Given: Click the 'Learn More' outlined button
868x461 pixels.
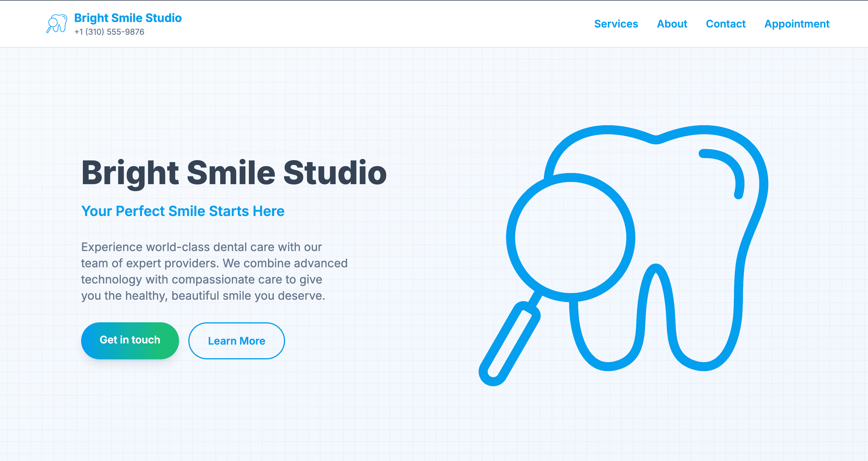Looking at the screenshot, I should pyautogui.click(x=236, y=341).
